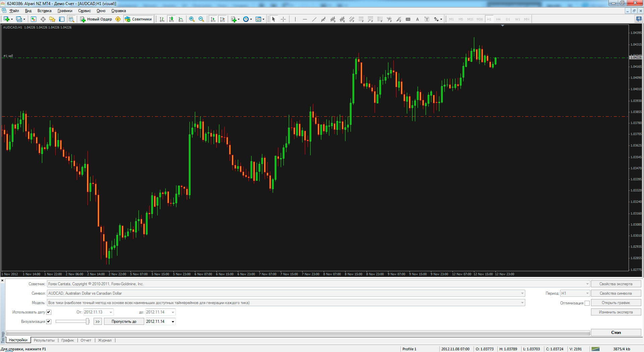Open the 'Сервис' menu

pyautogui.click(x=84, y=11)
